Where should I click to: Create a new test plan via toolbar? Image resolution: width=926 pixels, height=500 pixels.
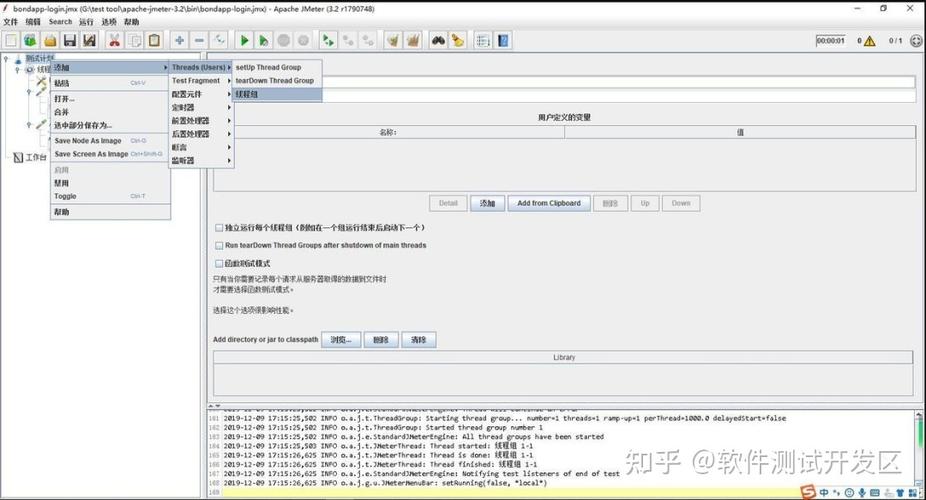click(x=11, y=40)
